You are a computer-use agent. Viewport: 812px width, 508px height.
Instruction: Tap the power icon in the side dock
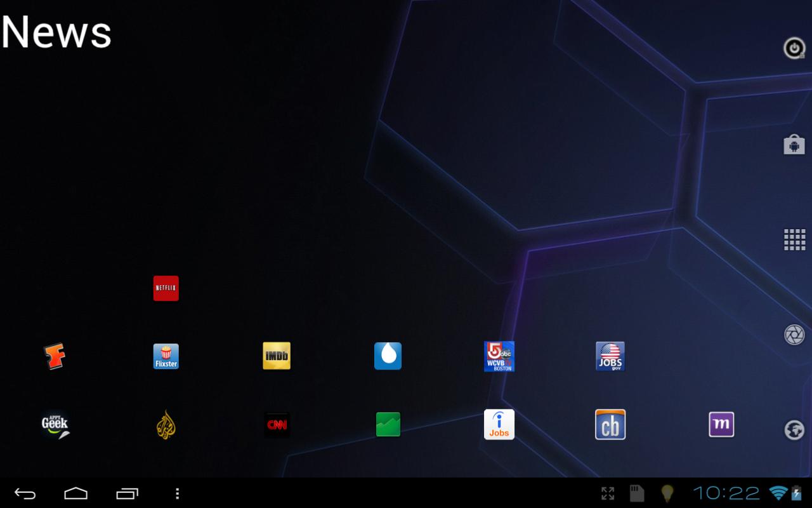pyautogui.click(x=794, y=48)
